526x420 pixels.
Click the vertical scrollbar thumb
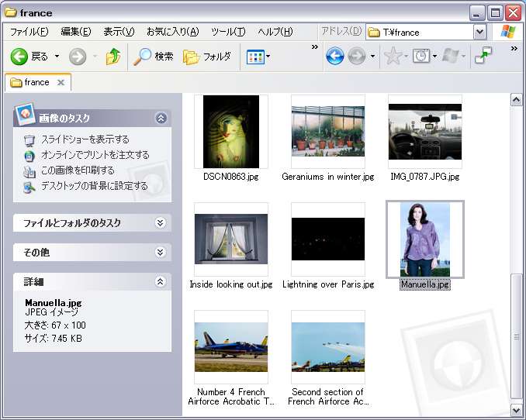pos(516,336)
